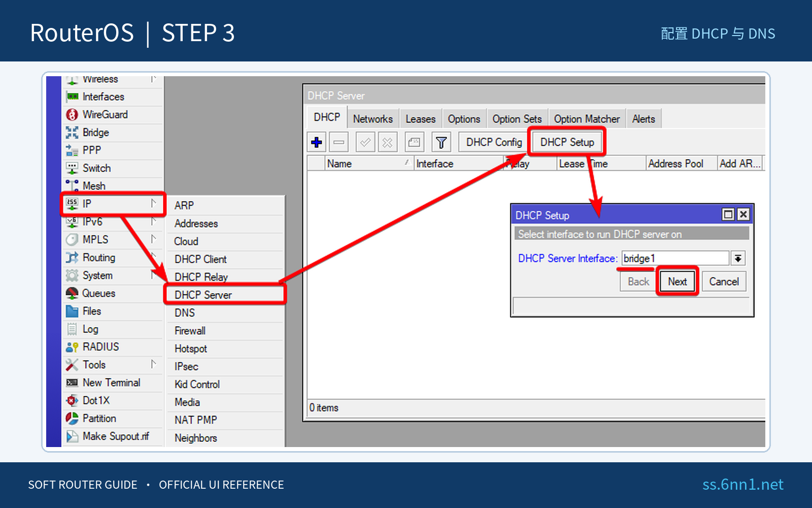Click the remove (minus) toolbar icon
Viewport: 812px width, 508px height.
click(x=339, y=142)
